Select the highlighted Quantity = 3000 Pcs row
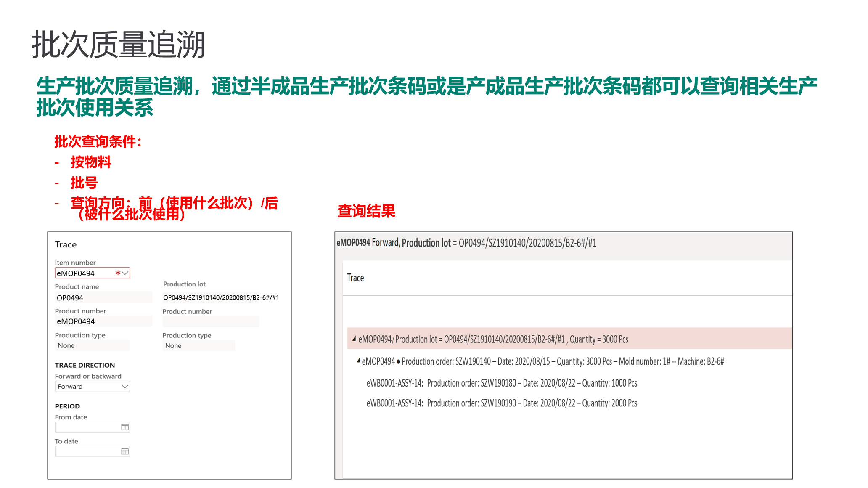Image resolution: width=868 pixels, height=488 pixels. (570, 339)
